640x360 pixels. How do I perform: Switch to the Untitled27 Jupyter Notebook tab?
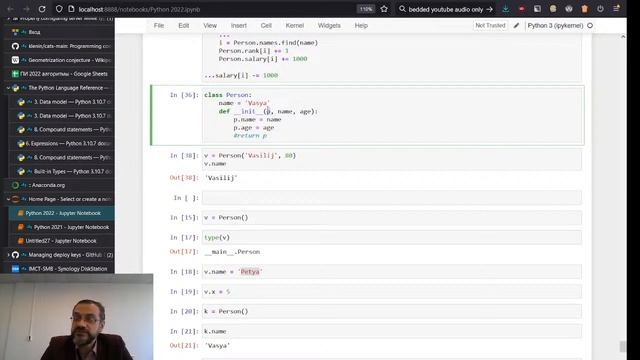pyautogui.click(x=64, y=241)
